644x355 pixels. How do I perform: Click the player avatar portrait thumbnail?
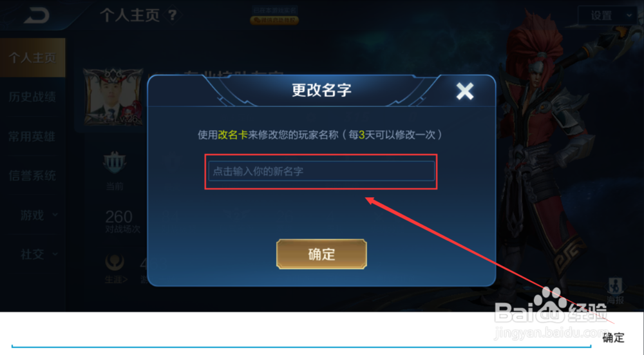click(113, 97)
